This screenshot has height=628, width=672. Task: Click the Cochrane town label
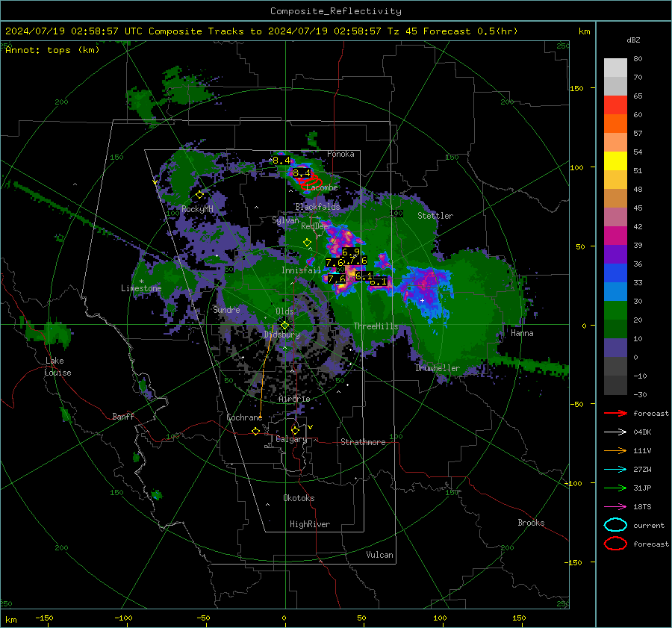(x=244, y=417)
